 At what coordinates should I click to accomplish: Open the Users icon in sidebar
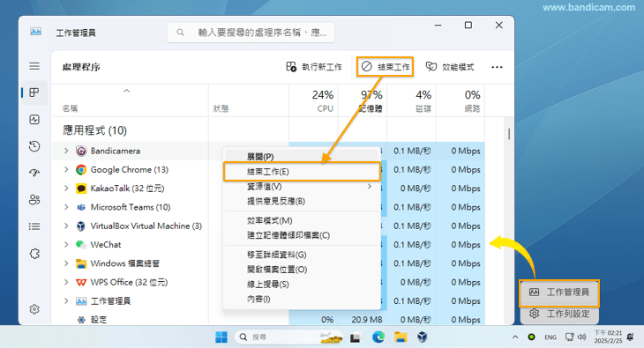pyautogui.click(x=34, y=200)
